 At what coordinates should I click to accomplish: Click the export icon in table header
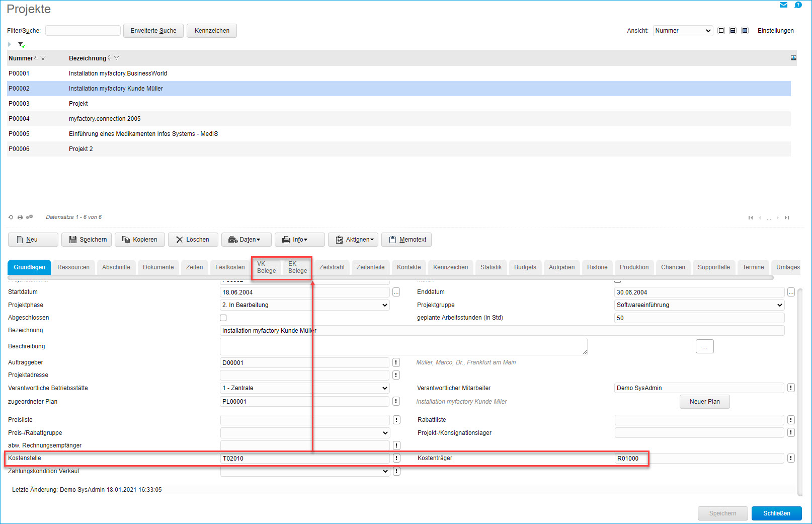pos(793,58)
